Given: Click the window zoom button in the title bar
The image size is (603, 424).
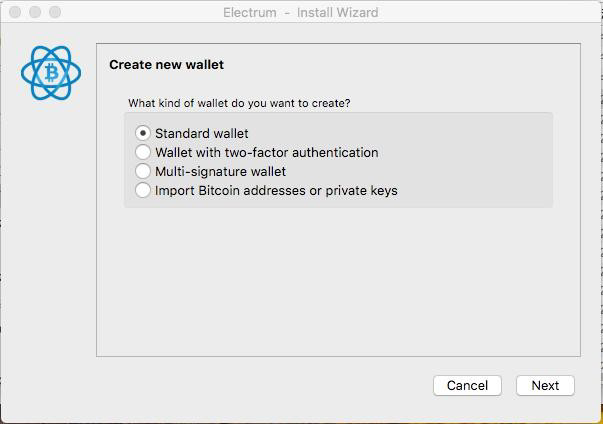Looking at the screenshot, I should pyautogui.click(x=55, y=12).
